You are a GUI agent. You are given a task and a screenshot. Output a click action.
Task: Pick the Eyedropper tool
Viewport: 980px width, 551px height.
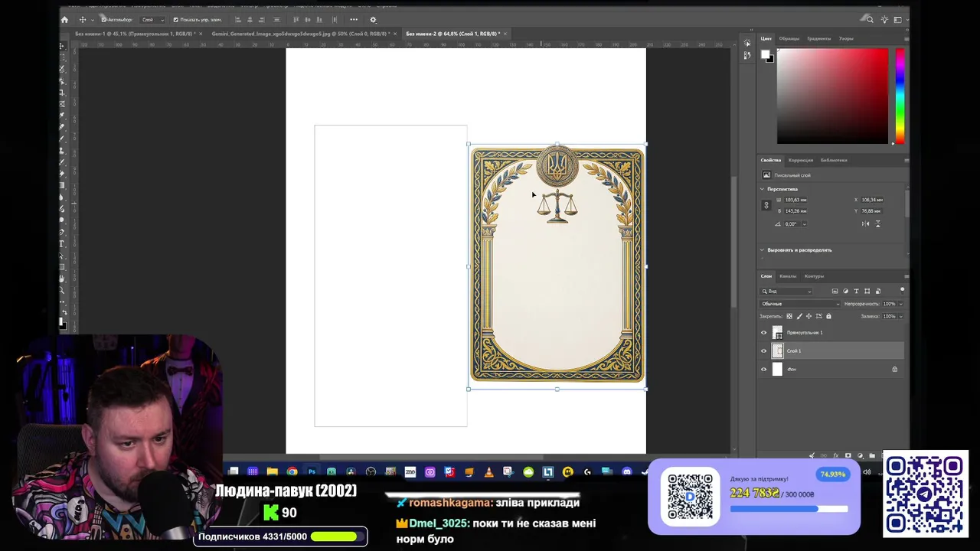(62, 116)
